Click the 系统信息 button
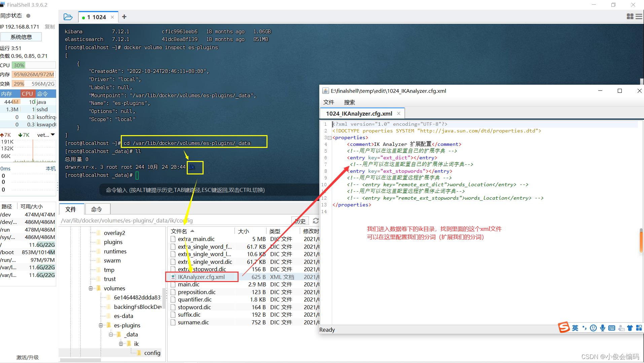Screen dimensions: 644x363 (21, 37)
